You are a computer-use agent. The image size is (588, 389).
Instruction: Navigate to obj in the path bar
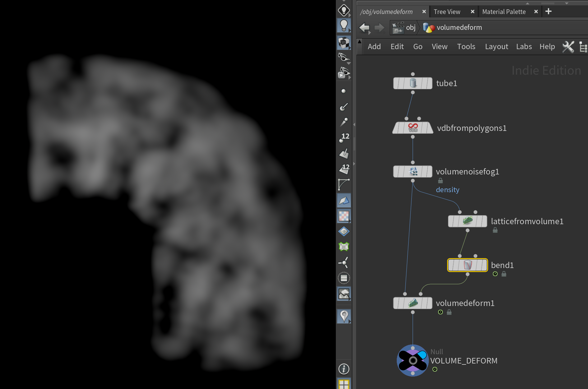pos(410,28)
